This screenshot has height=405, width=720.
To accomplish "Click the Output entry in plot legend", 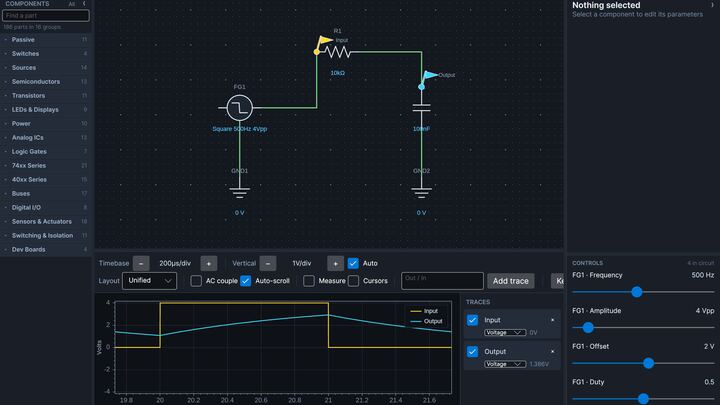I will tap(427, 321).
